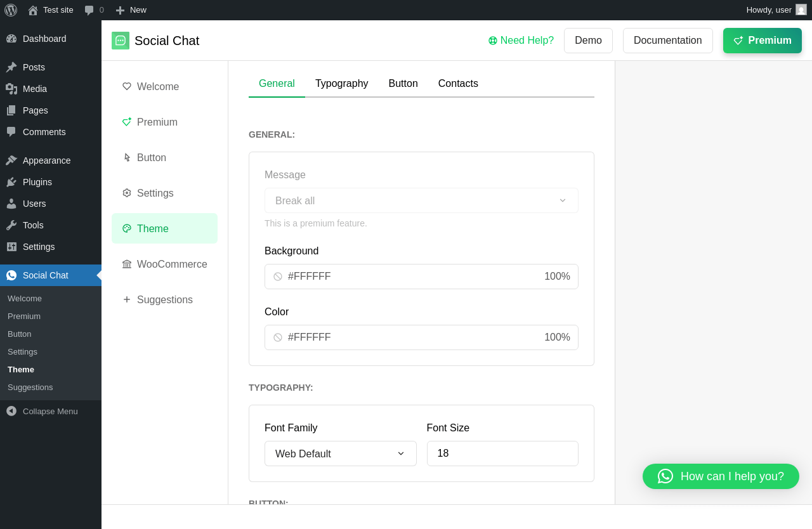Click the Collapse Menu arrow icon
This screenshot has height=529, width=812.
tap(11, 411)
